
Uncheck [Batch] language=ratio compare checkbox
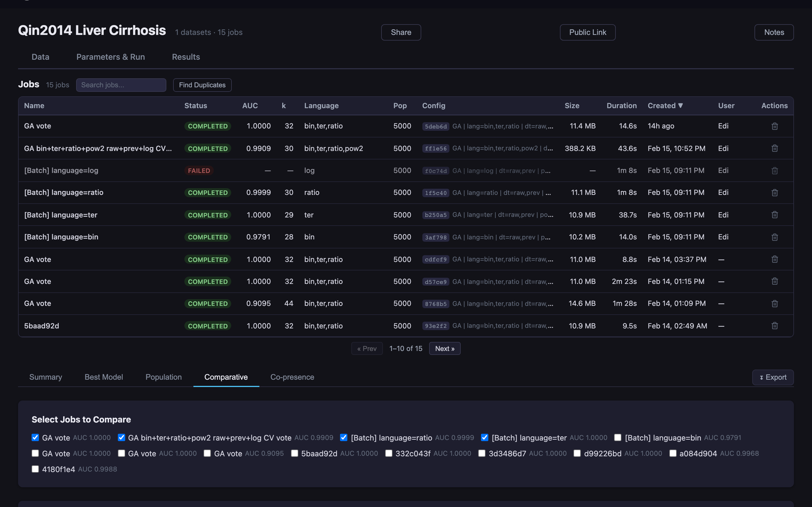[344, 438]
